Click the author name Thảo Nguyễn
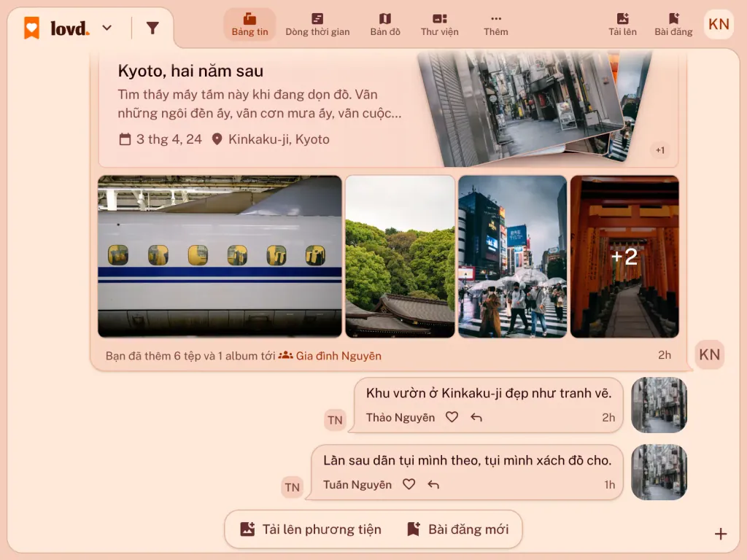The width and height of the screenshot is (747, 560). click(x=400, y=418)
